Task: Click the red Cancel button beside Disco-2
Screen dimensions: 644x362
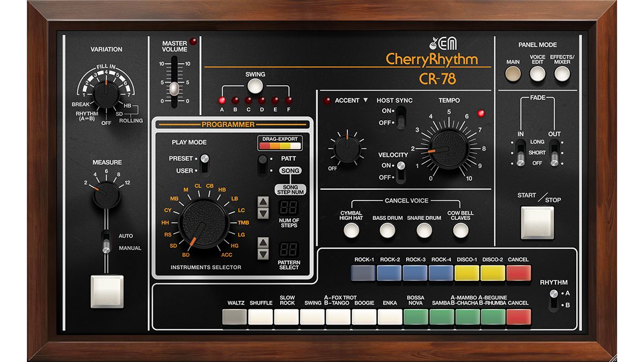Action: pos(518,273)
